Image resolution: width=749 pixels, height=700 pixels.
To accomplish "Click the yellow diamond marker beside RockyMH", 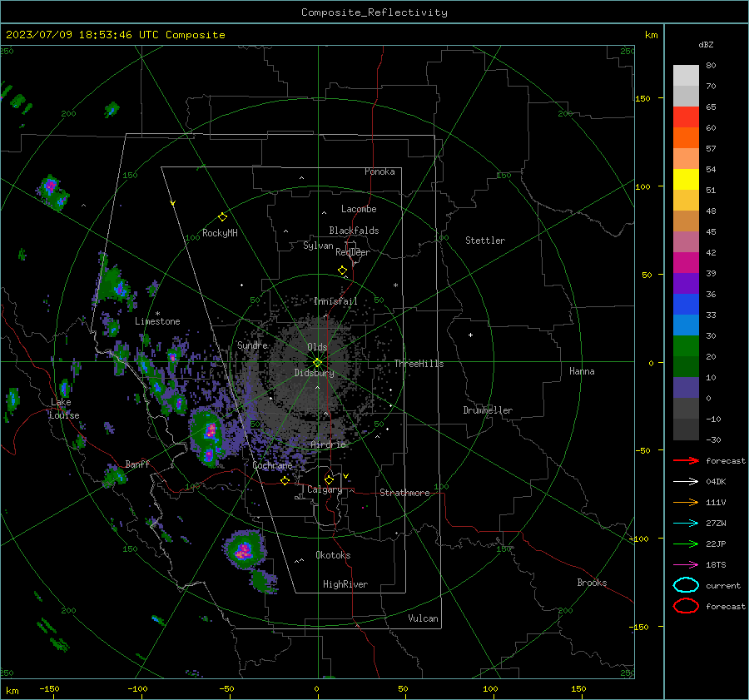I will 222,217.
